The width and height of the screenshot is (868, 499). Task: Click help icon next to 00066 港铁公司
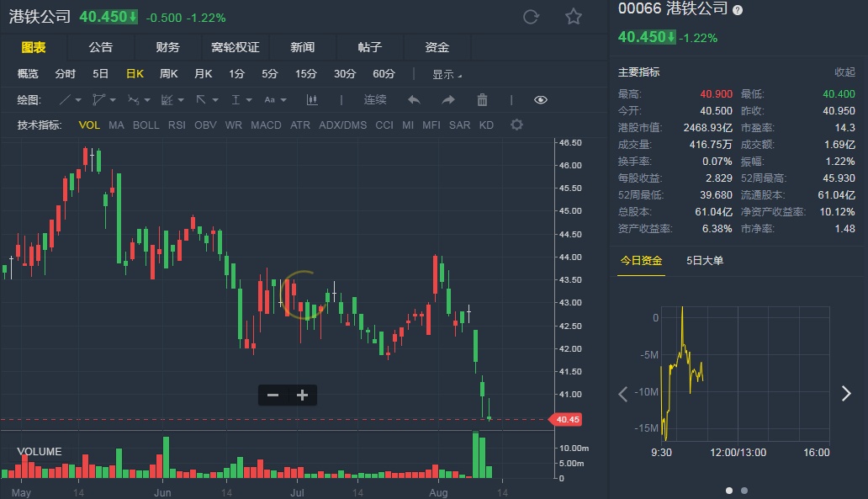point(738,9)
